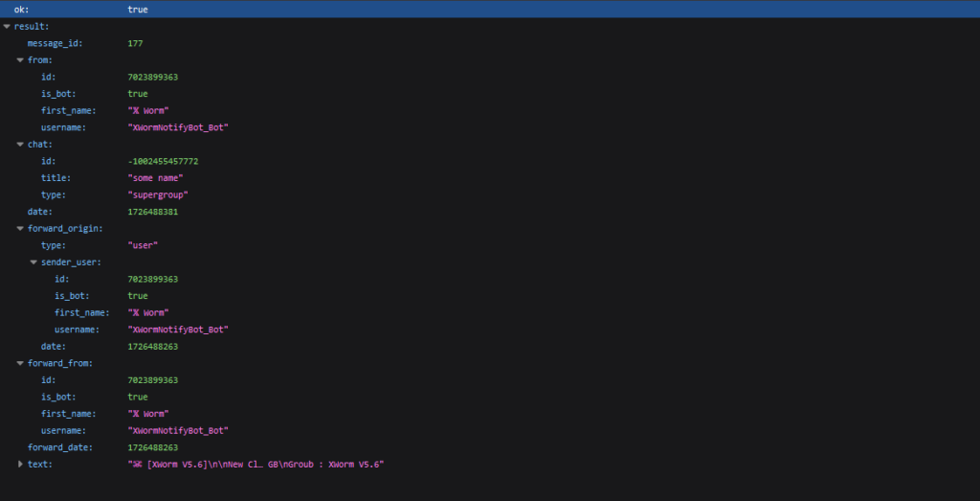Collapse the chat node arrow

point(20,145)
